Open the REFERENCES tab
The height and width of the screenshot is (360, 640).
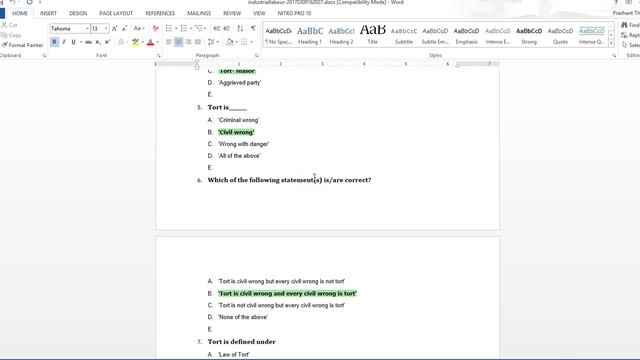[160, 13]
